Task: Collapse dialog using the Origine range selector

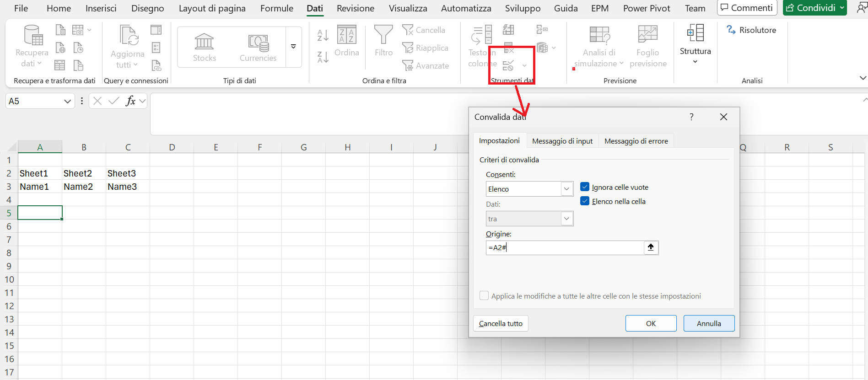Action: (x=651, y=247)
